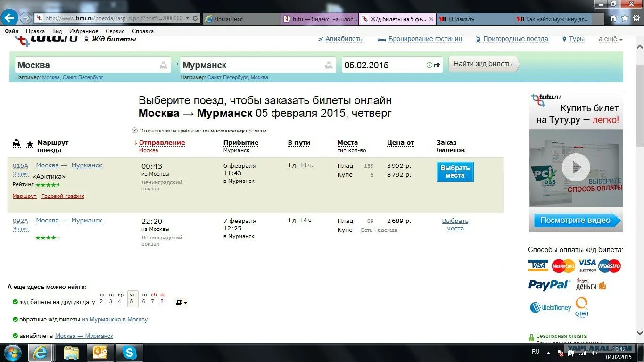Viewport: 644px width, 362px height.
Task: Click the star rating column header
Action: (x=30, y=144)
